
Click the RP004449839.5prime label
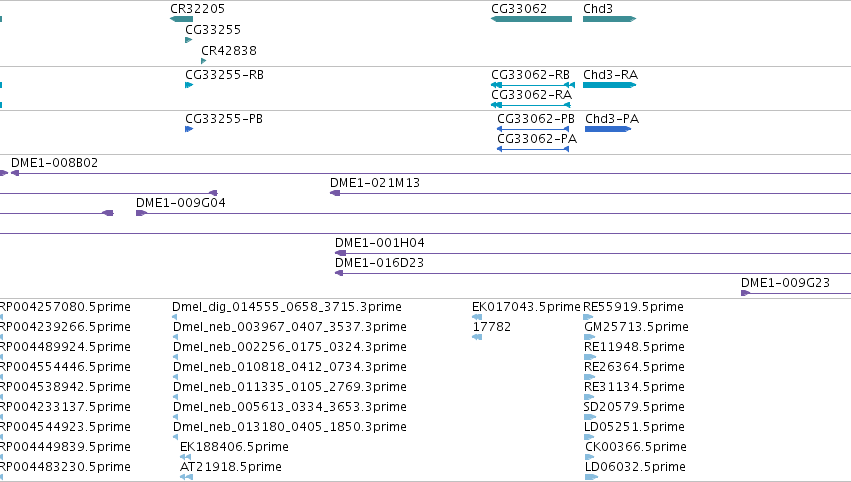coord(65,447)
